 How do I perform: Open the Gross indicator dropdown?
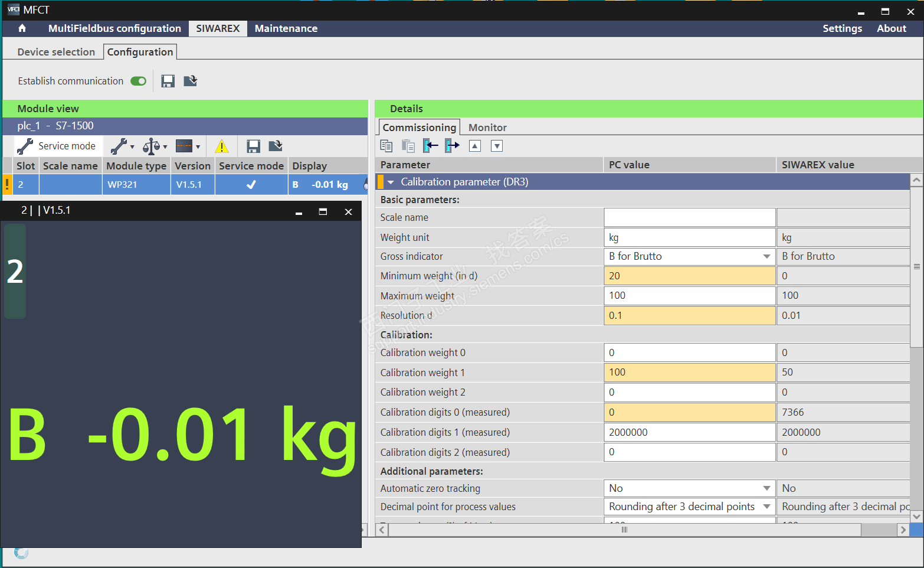coord(766,256)
